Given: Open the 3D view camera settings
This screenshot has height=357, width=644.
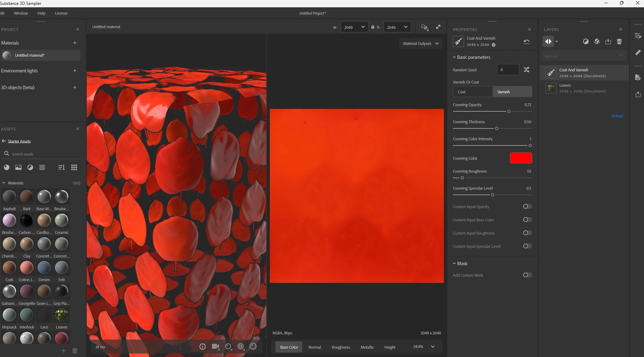Looking at the screenshot, I should click(215, 347).
